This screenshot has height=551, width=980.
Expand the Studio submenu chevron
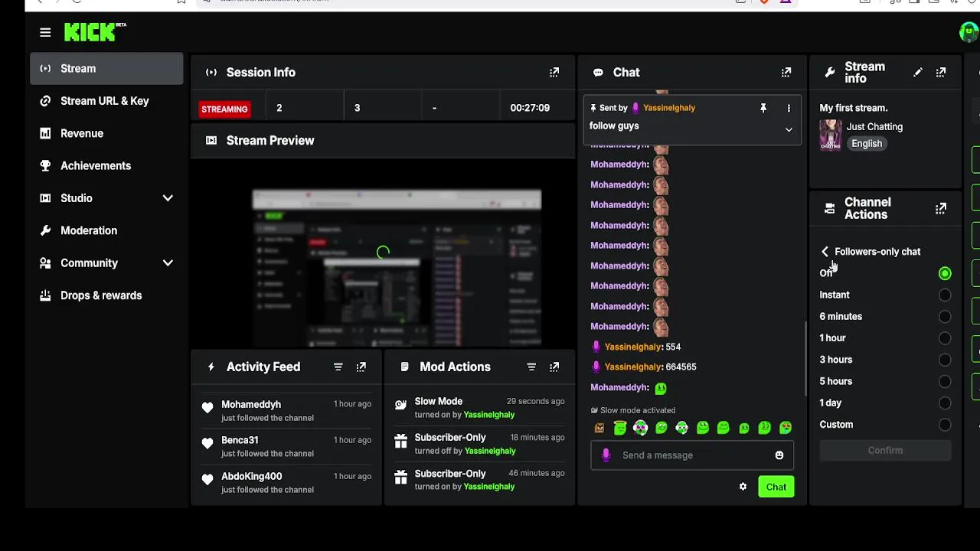[168, 198]
